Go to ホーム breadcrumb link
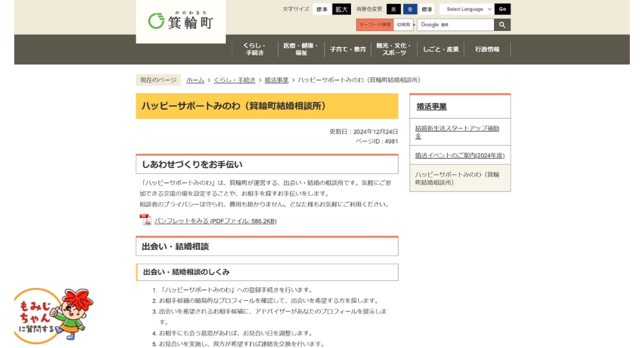The height and width of the screenshot is (348, 644). 195,80
